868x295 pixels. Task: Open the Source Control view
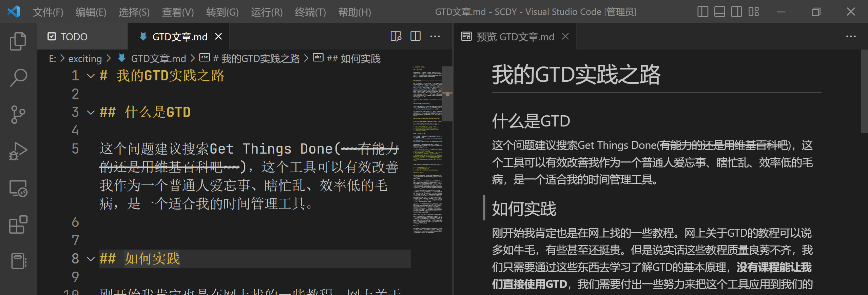click(18, 114)
